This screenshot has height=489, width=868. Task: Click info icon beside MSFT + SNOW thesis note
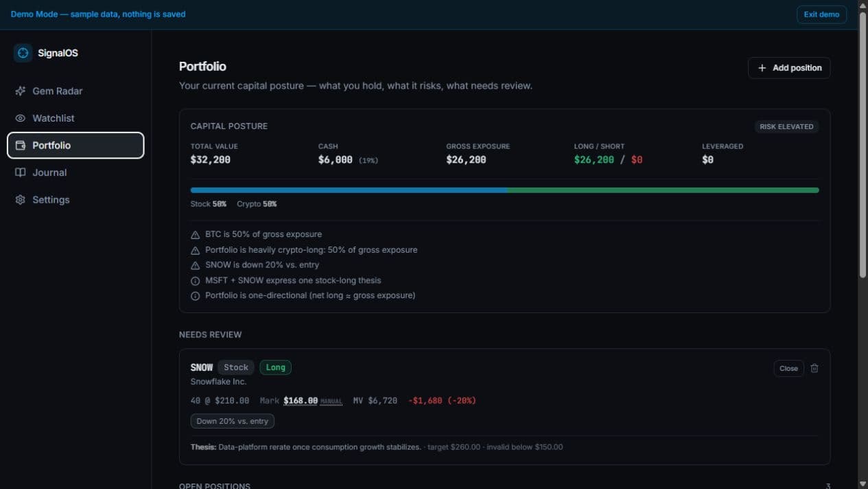(x=195, y=281)
